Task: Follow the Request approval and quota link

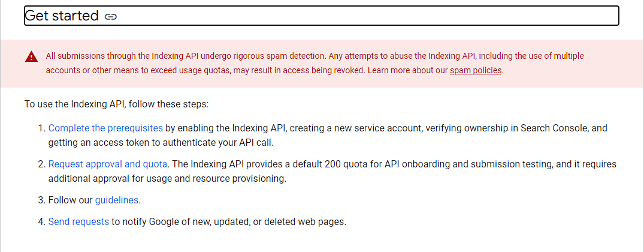Action: [x=108, y=164]
